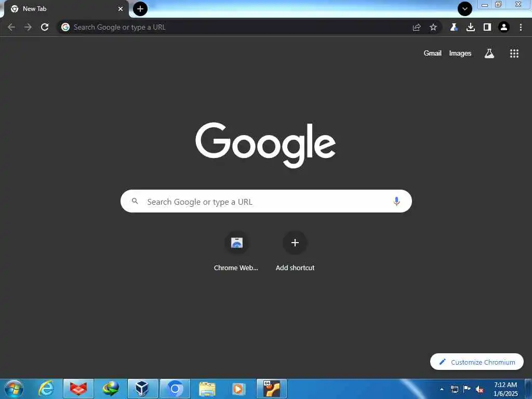Open the three-dot Chromium menu

(521, 27)
